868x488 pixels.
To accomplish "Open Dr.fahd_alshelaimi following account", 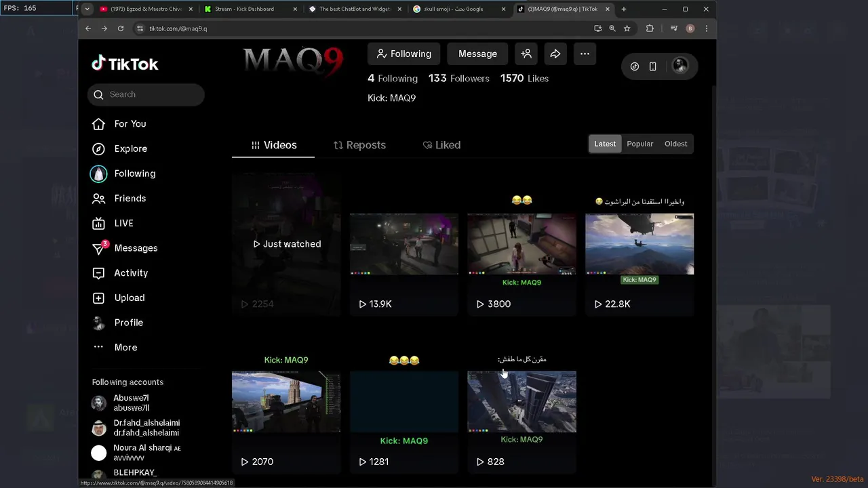I will point(135,428).
